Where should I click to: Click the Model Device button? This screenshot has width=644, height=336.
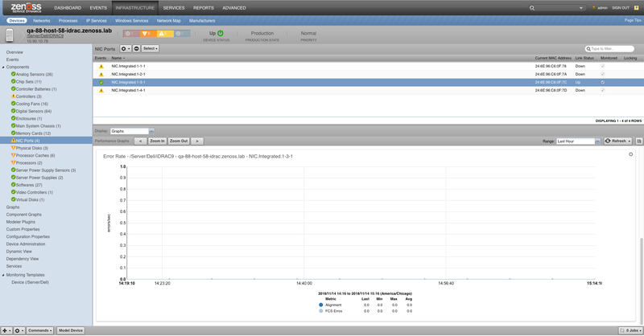[70, 330]
